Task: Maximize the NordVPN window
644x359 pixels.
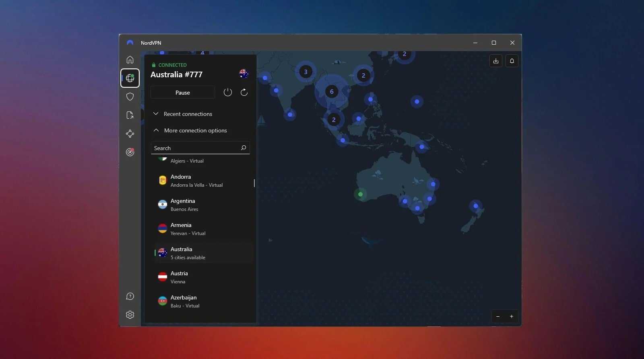Action: (x=494, y=43)
